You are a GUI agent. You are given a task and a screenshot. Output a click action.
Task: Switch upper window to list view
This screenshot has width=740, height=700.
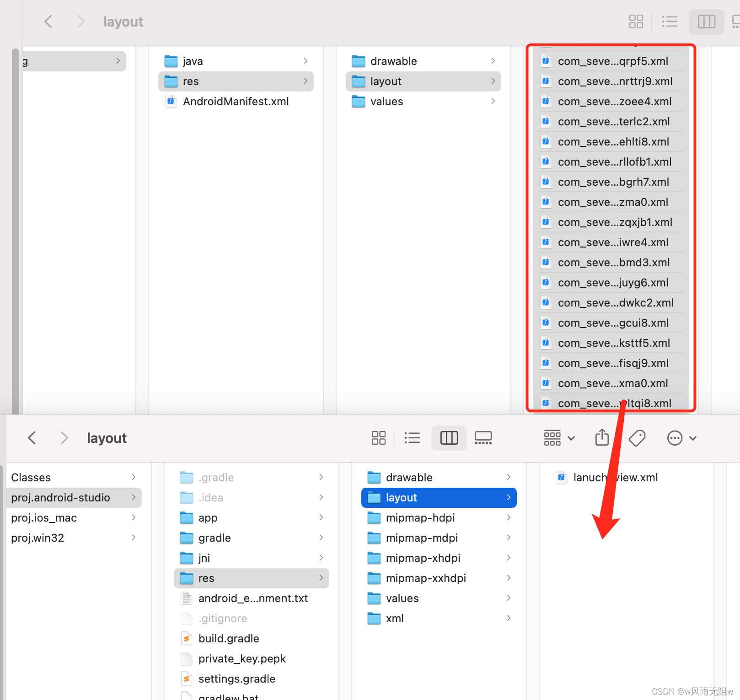670,22
